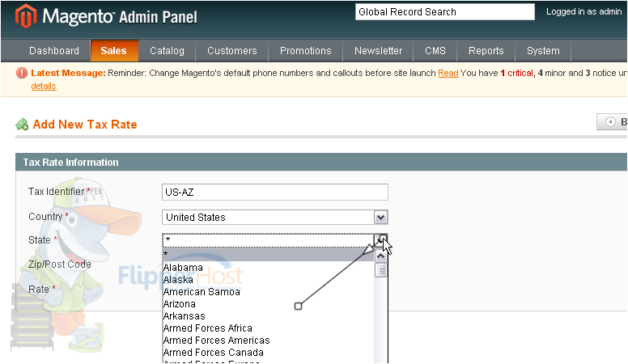
Task: Click the Logged in as admin text
Action: pyautogui.click(x=584, y=11)
